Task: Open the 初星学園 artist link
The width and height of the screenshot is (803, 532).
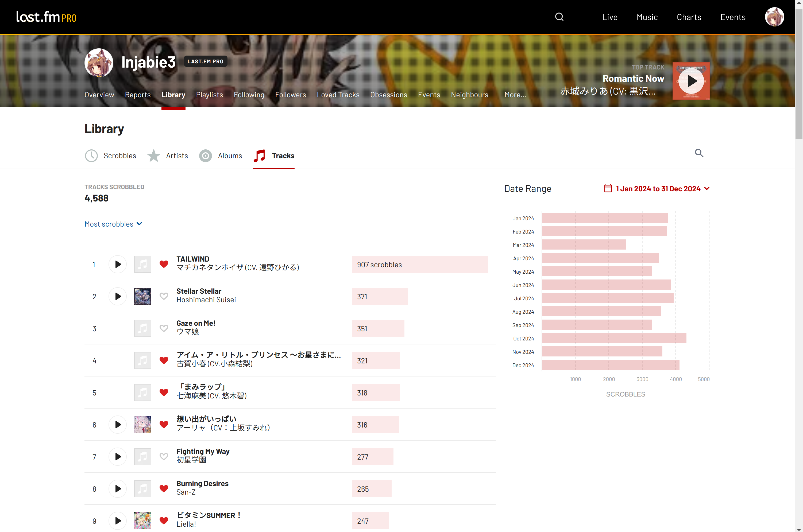Action: (x=191, y=460)
